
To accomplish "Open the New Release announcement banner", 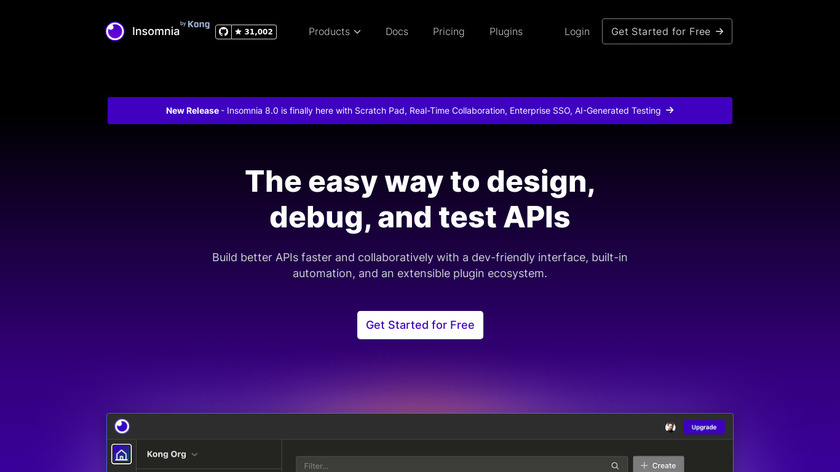I will click(419, 110).
